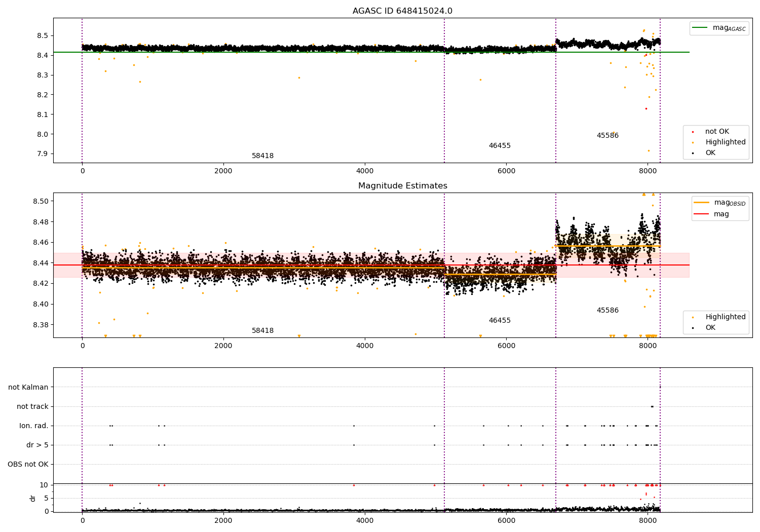Click the 'not track' row label

point(32,407)
